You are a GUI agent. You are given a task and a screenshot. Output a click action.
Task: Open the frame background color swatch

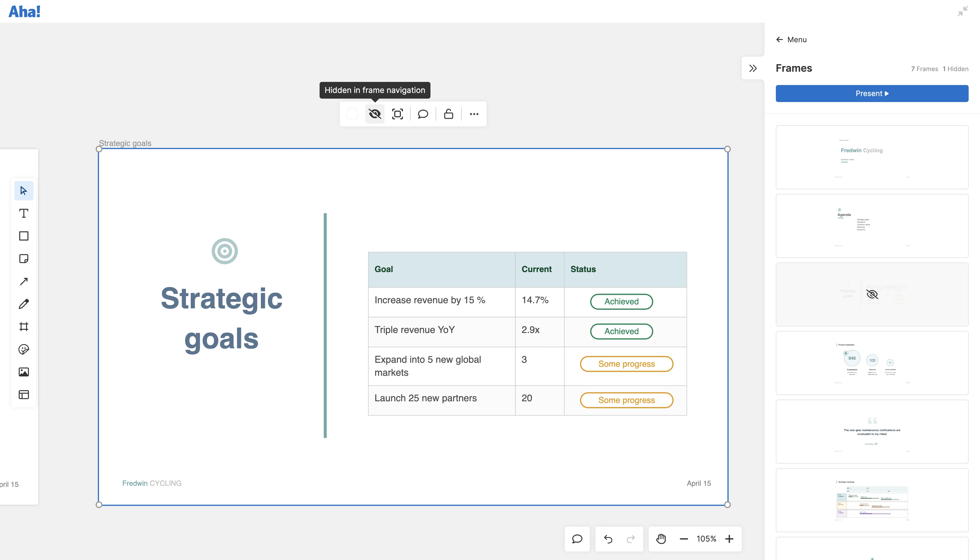point(352,114)
